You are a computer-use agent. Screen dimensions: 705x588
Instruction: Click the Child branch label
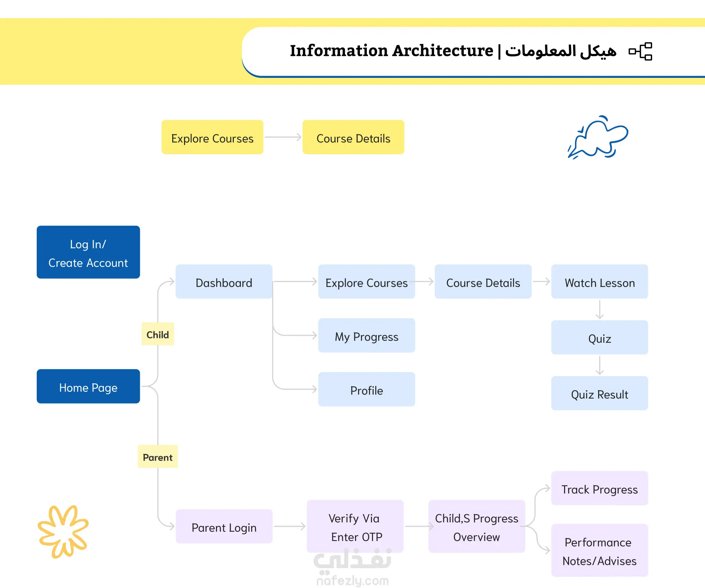tap(158, 334)
